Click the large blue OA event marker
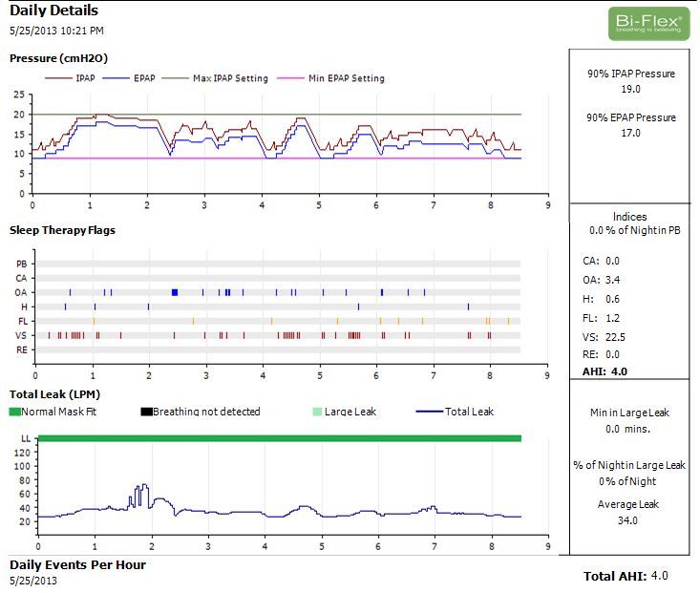This screenshot has height=593, width=700. tap(175, 292)
